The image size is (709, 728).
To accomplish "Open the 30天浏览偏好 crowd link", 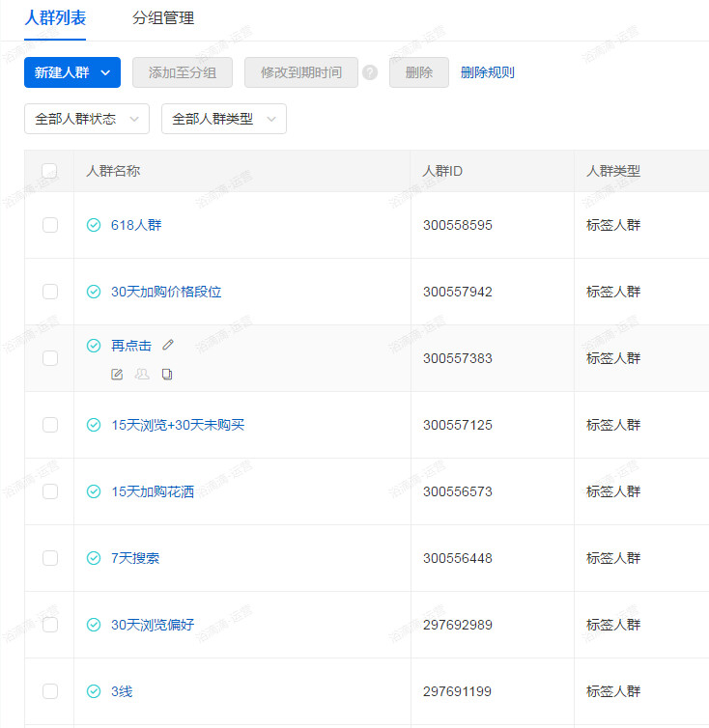I will click(153, 625).
